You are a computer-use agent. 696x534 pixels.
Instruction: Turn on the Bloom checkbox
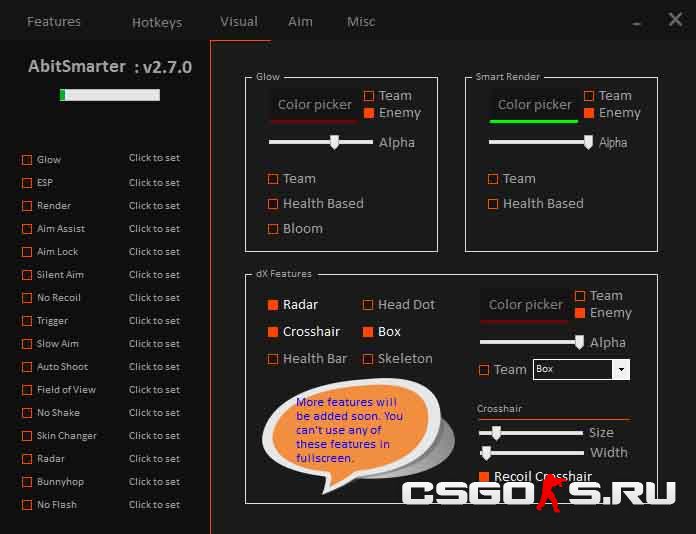(x=273, y=229)
